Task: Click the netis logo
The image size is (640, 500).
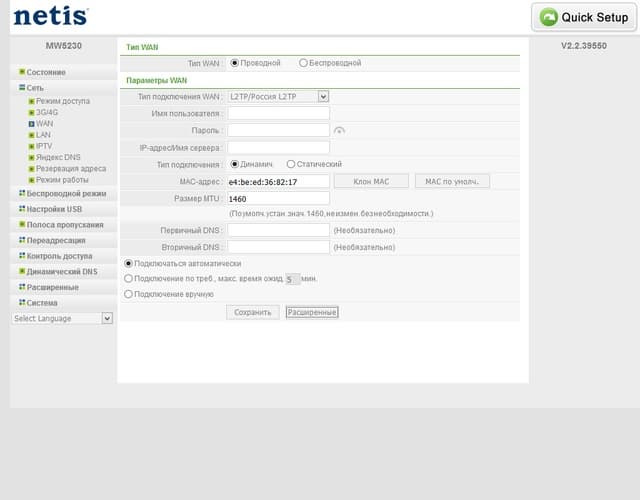Action: click(x=51, y=17)
